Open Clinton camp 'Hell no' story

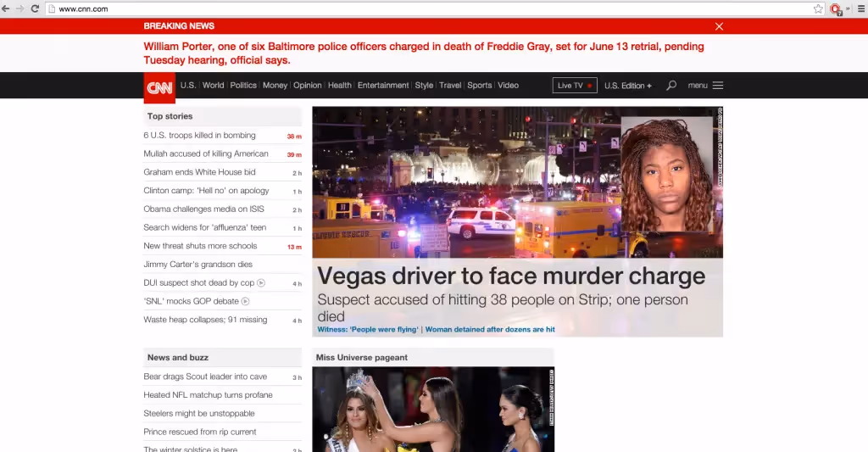point(206,191)
